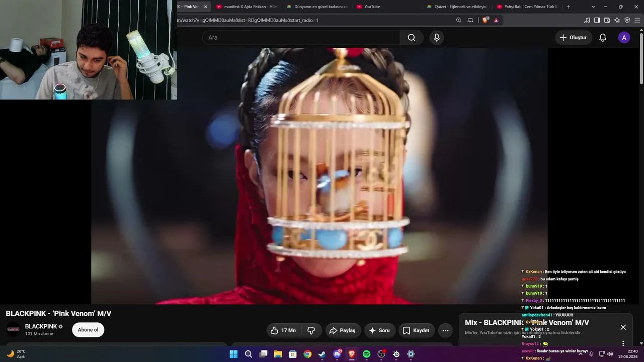Open Brave browser from the taskbar
Image resolution: width=644 pixels, height=362 pixels.
pos(352,354)
